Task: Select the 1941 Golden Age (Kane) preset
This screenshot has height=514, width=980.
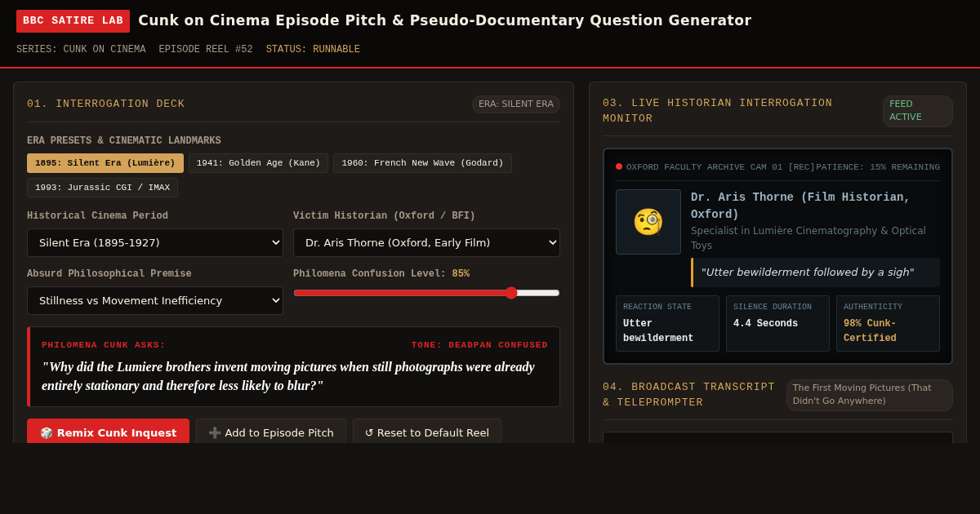Action: (x=258, y=163)
